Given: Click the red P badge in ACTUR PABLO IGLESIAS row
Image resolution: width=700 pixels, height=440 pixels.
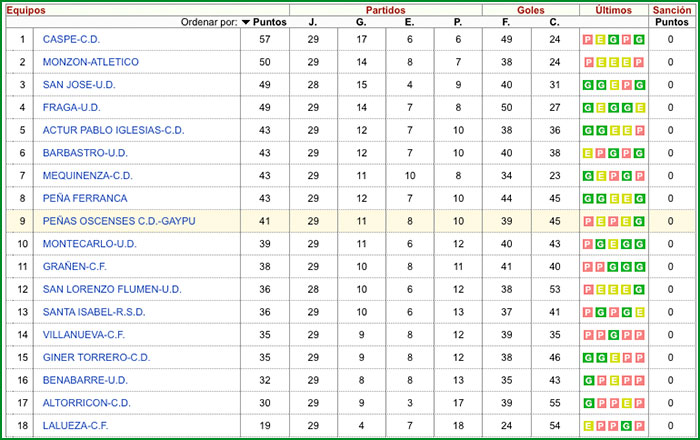Looking at the screenshot, I should coord(638,131).
